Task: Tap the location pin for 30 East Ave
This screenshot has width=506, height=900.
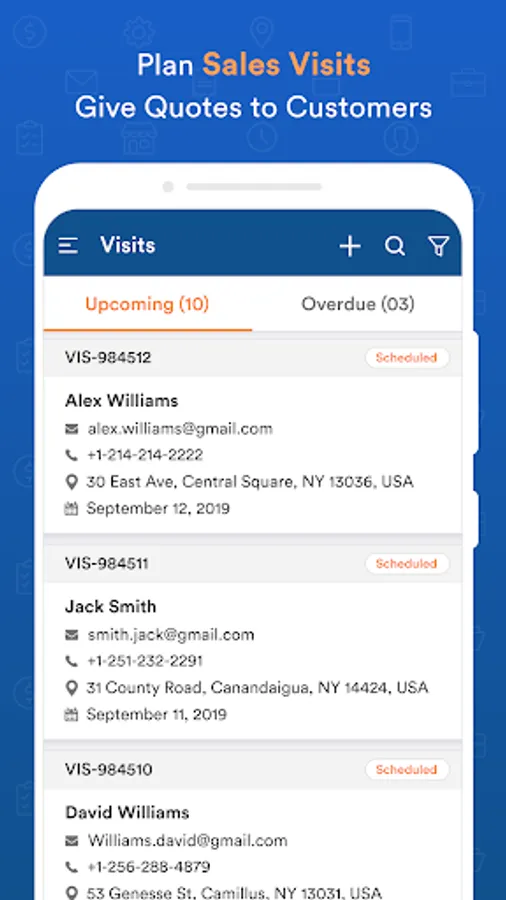Action: pos(72,482)
